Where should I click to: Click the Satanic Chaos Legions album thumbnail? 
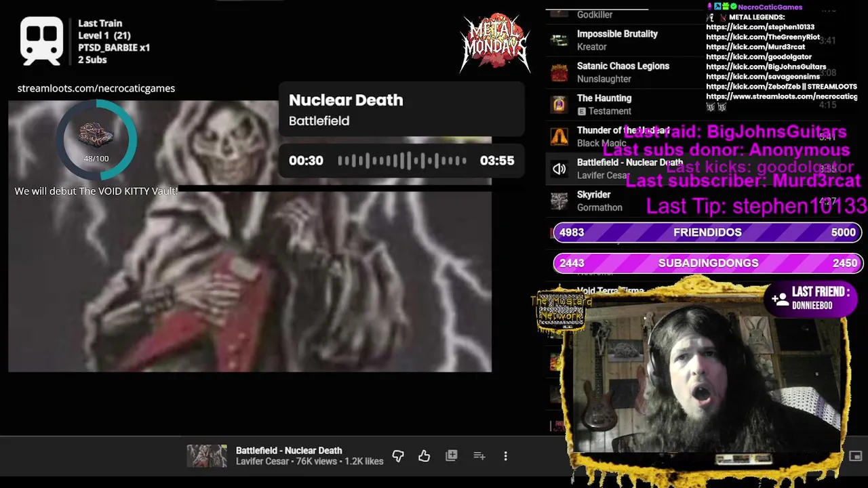[559, 73]
